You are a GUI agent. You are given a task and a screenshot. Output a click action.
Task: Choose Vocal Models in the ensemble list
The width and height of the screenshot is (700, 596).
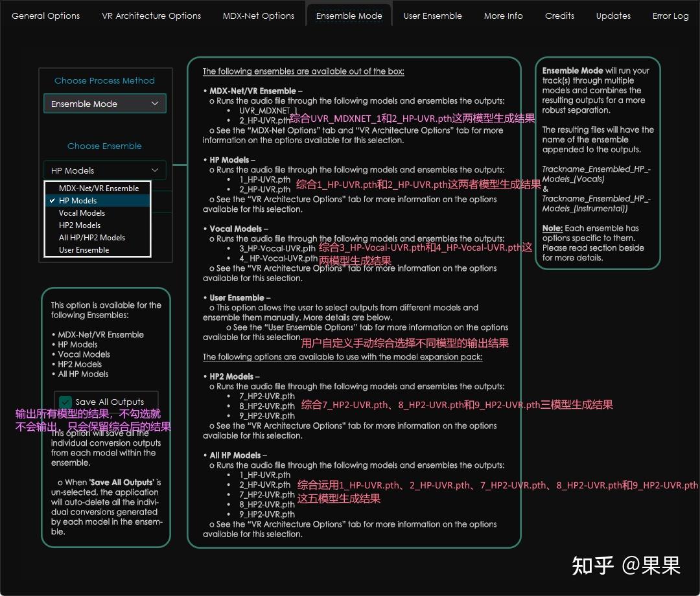pos(82,212)
